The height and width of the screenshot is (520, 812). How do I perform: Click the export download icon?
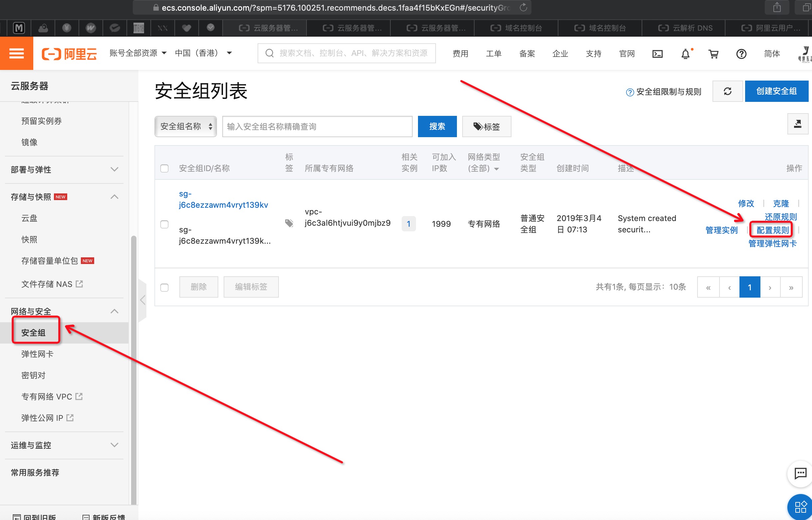pos(797,124)
